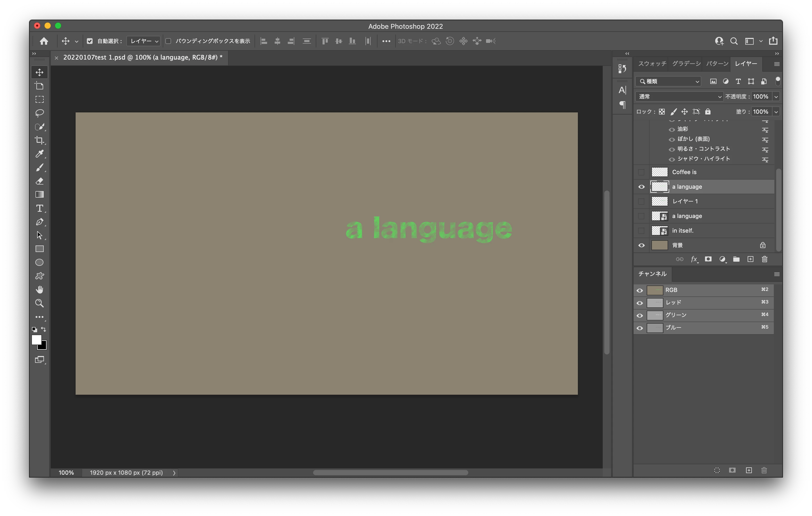This screenshot has width=812, height=516.
Task: Open the auto-select レイヤー dropdown
Action: [x=144, y=41]
